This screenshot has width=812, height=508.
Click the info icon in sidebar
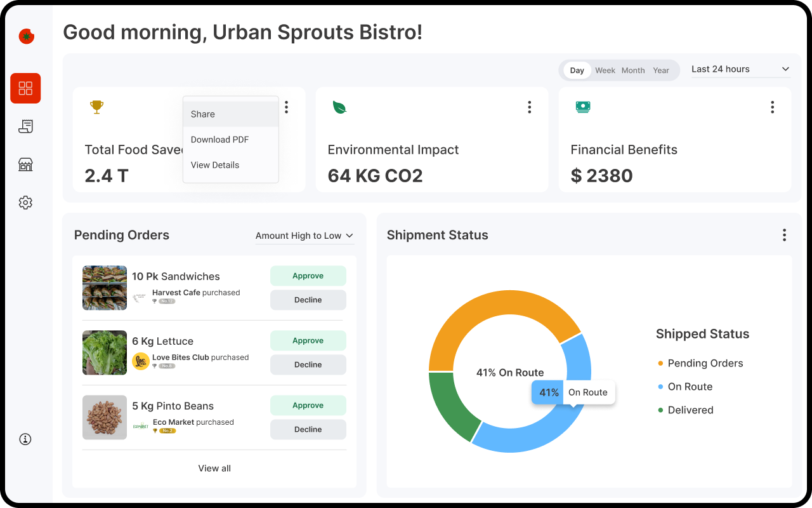[25, 439]
